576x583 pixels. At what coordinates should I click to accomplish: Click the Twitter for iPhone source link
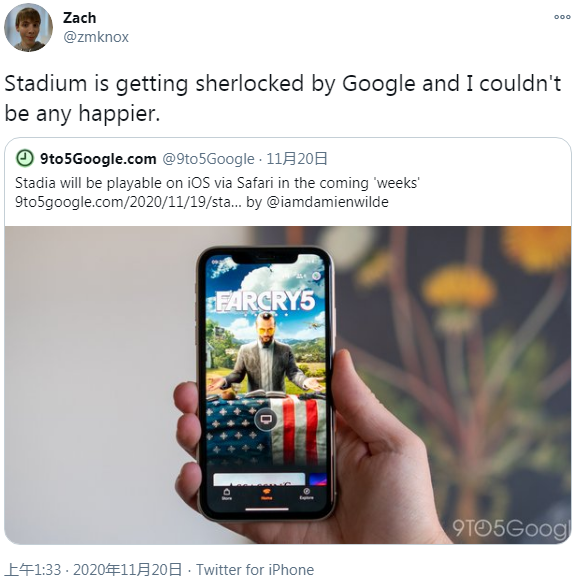(255, 570)
